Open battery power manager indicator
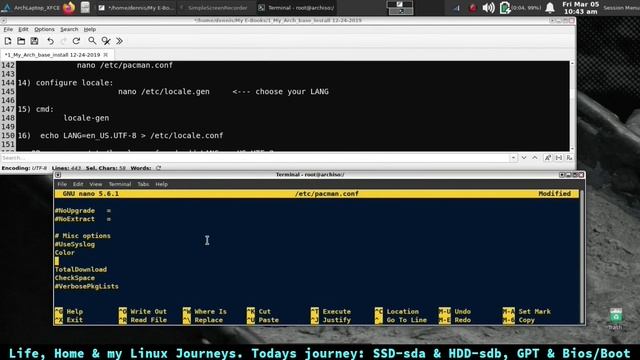Viewport: 640px width, 360px height. (505, 8)
